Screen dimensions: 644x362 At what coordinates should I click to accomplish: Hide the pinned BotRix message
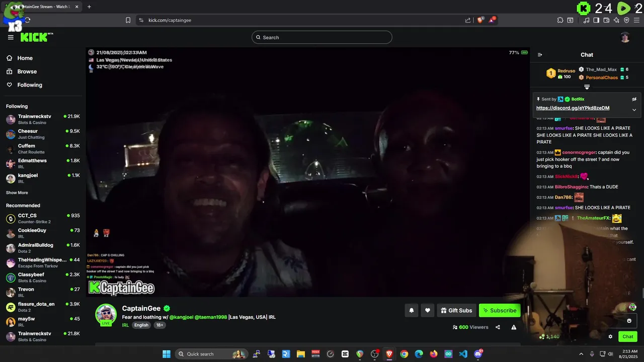(x=634, y=99)
